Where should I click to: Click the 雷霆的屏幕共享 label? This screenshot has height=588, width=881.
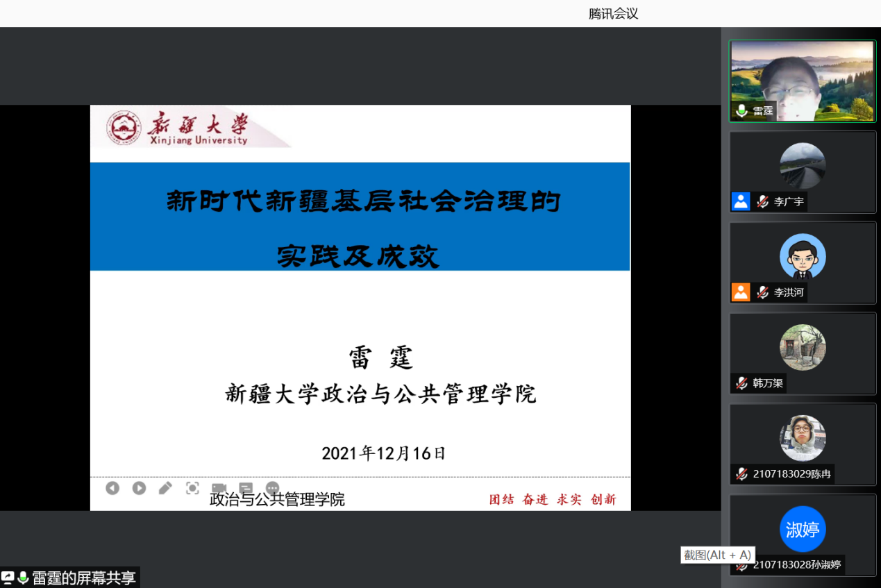point(84,578)
